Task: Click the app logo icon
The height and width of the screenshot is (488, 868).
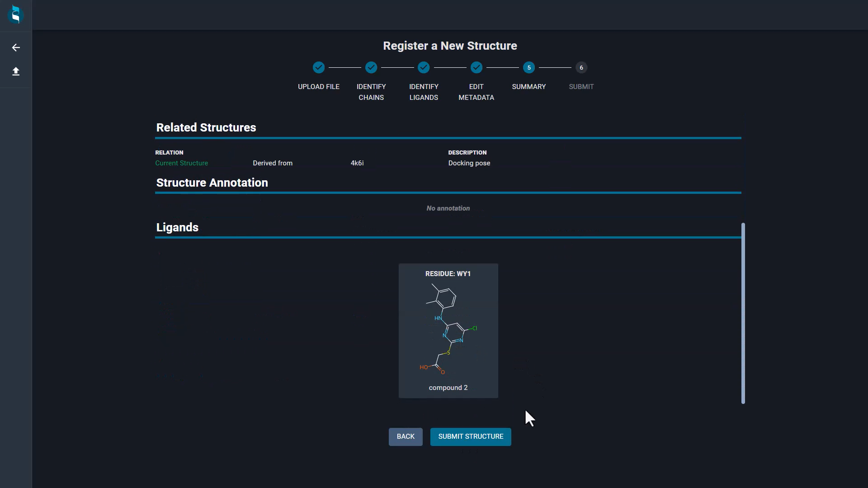Action: click(16, 15)
